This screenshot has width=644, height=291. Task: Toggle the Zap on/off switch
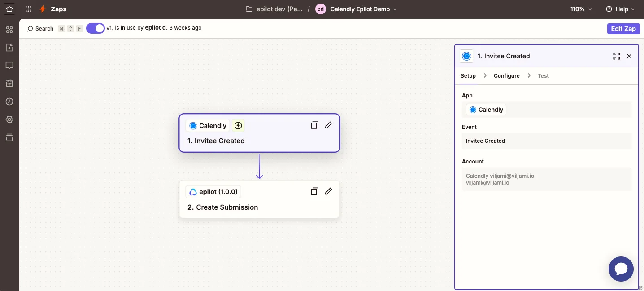(x=95, y=28)
